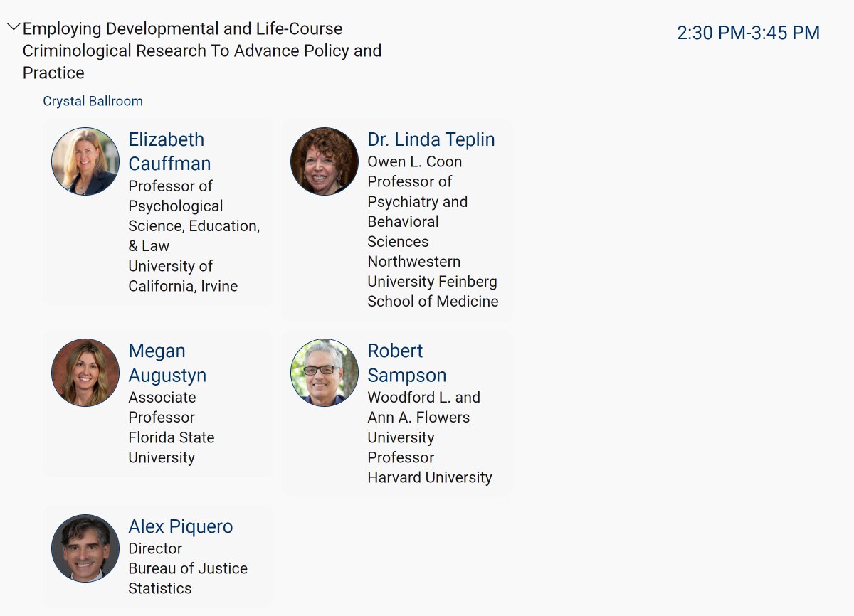Click the Elizabeth Cauffman name link
Viewport: 854px width, 616px height.
pos(169,152)
